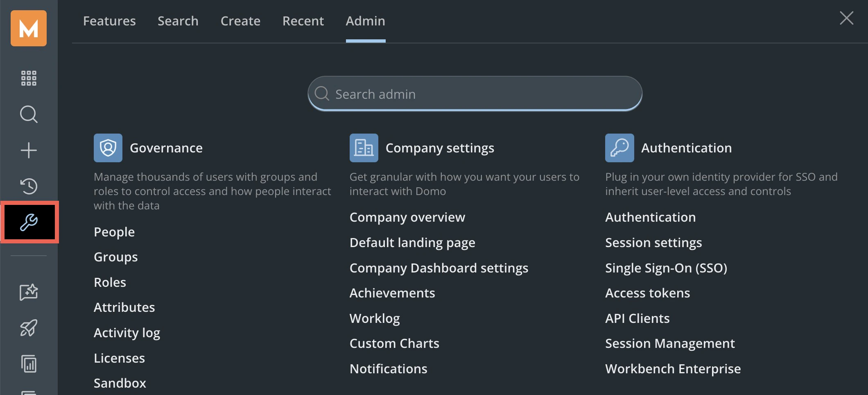This screenshot has width=868, height=395.
Task: Click the AI chat sparkle icon
Action: point(29,292)
